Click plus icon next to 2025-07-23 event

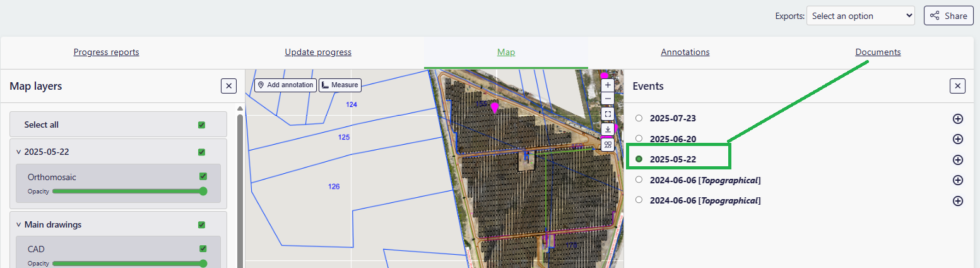pos(957,119)
